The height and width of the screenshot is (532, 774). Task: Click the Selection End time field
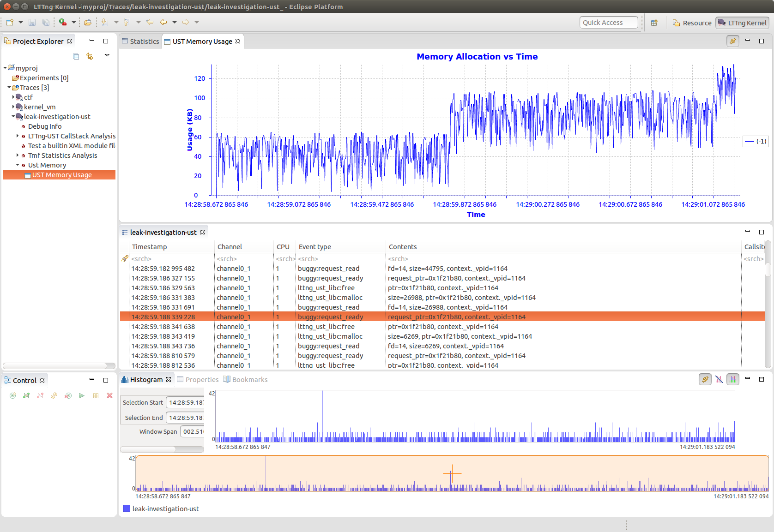pyautogui.click(x=185, y=418)
